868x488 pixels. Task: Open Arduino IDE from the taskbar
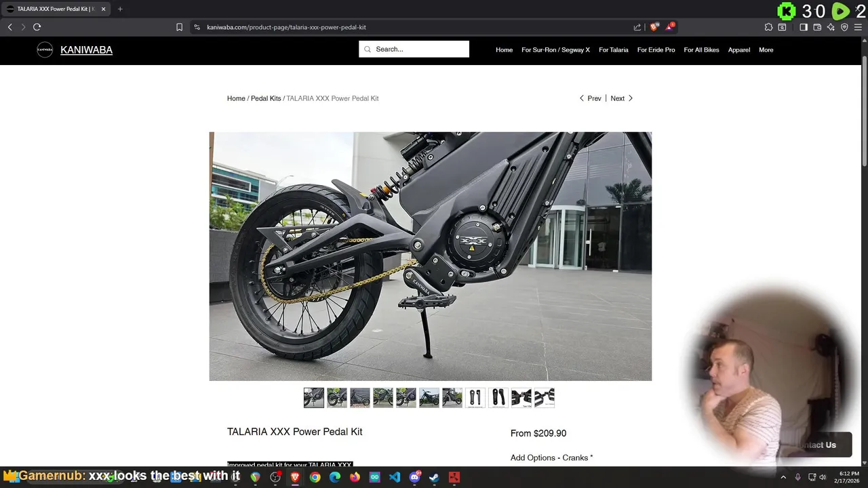[x=374, y=477]
